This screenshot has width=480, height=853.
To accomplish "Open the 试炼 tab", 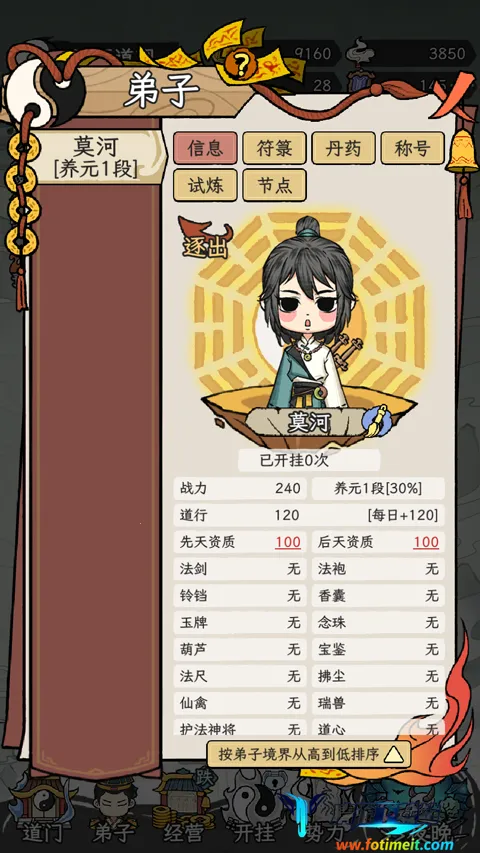I will click(205, 185).
